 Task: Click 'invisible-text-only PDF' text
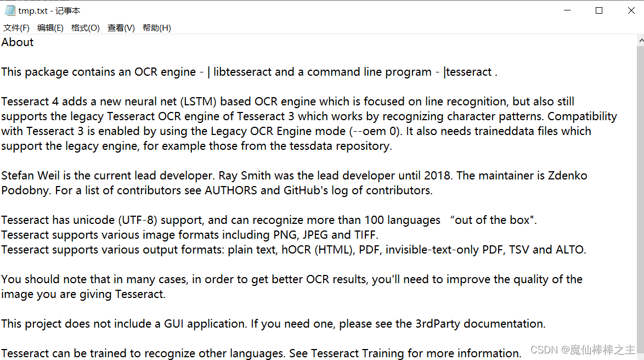(444, 250)
